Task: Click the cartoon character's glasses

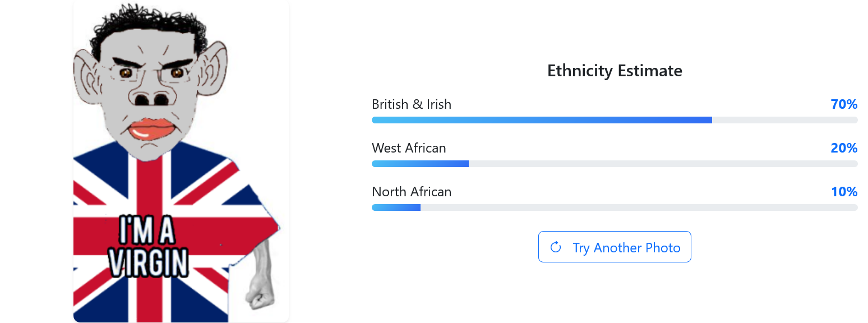Action: [x=150, y=73]
